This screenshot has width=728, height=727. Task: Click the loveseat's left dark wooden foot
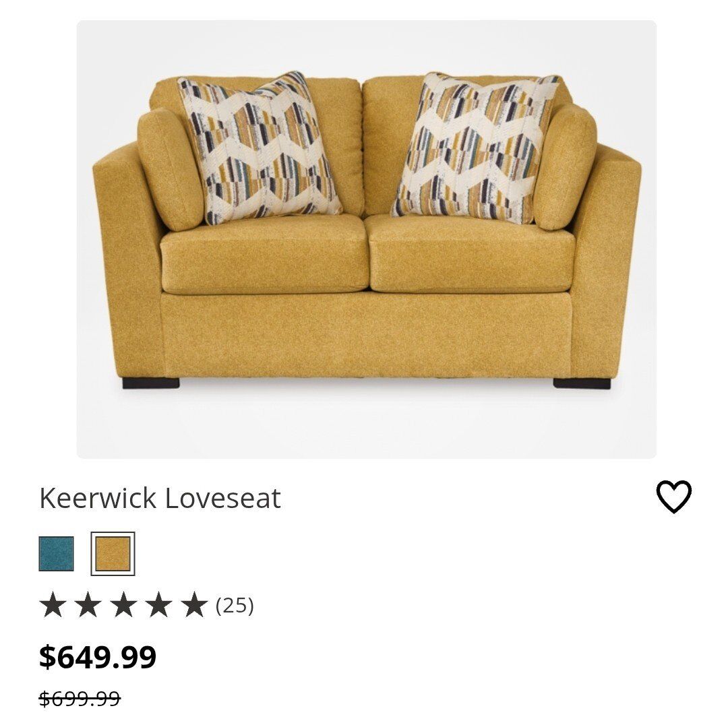(151, 383)
